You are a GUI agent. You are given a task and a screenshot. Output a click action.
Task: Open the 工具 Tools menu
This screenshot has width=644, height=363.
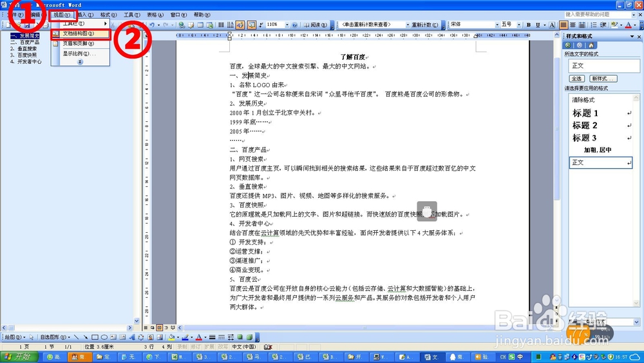click(x=132, y=15)
